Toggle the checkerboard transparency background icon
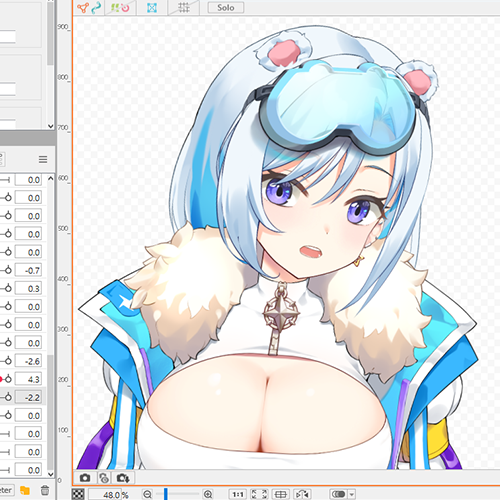 [x=78, y=494]
